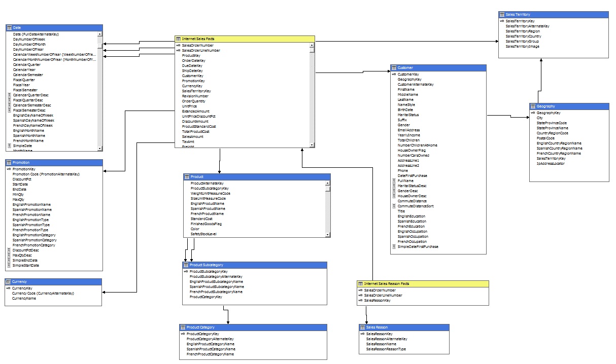Viewport: 616px width, 364px height.
Task: Click the key icon beside SalesOrderNumber
Action: 179,45
